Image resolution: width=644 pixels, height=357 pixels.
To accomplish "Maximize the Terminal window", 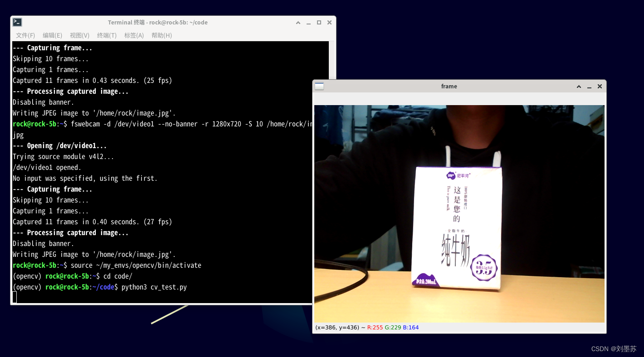I will coord(319,23).
